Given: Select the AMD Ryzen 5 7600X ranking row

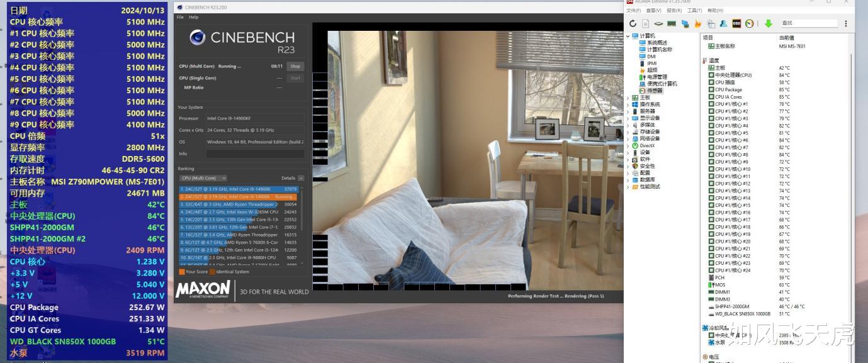Looking at the screenshot, I should coord(239,242).
